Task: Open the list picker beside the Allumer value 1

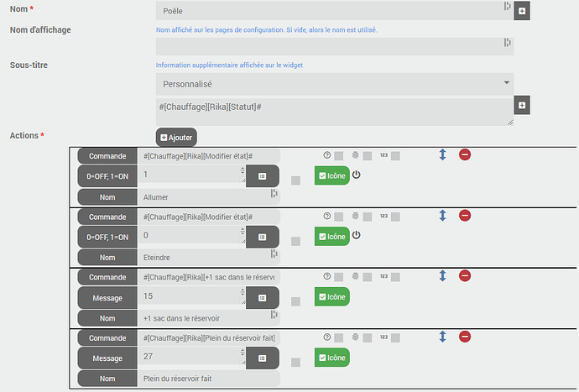Action: pos(263,175)
